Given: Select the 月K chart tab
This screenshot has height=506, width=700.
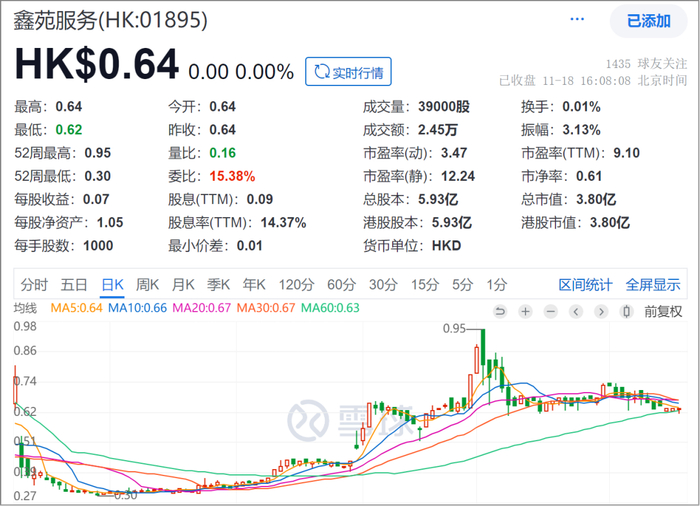Looking at the screenshot, I should click(x=183, y=284).
